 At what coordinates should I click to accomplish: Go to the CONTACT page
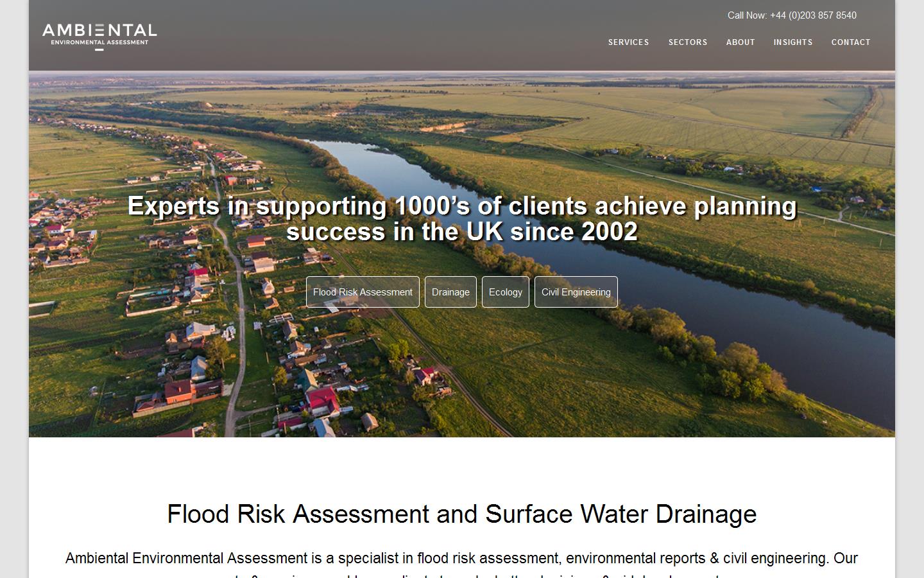[x=851, y=42]
